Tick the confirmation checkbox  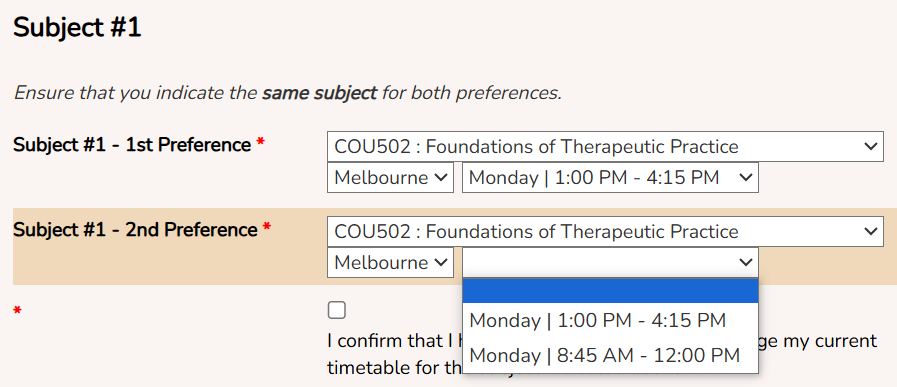336,310
